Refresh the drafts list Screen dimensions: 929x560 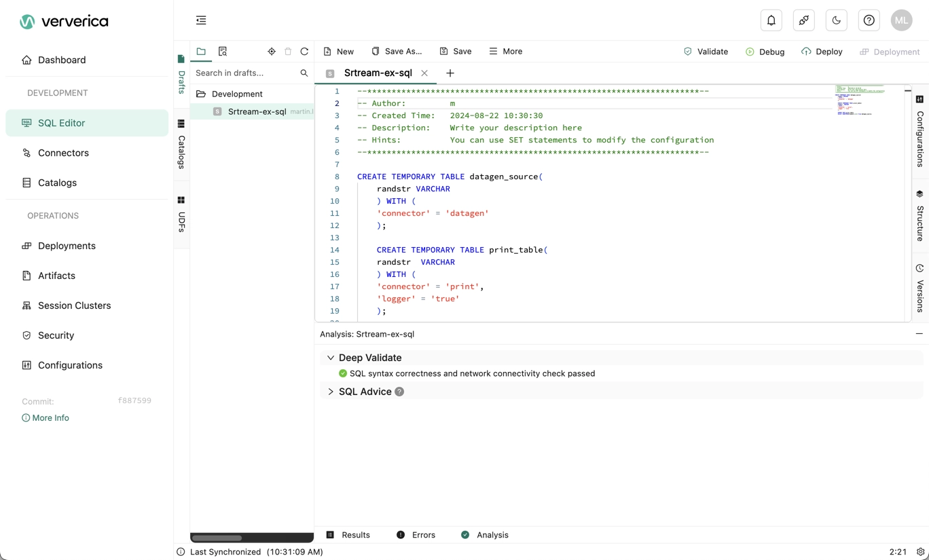tap(304, 52)
